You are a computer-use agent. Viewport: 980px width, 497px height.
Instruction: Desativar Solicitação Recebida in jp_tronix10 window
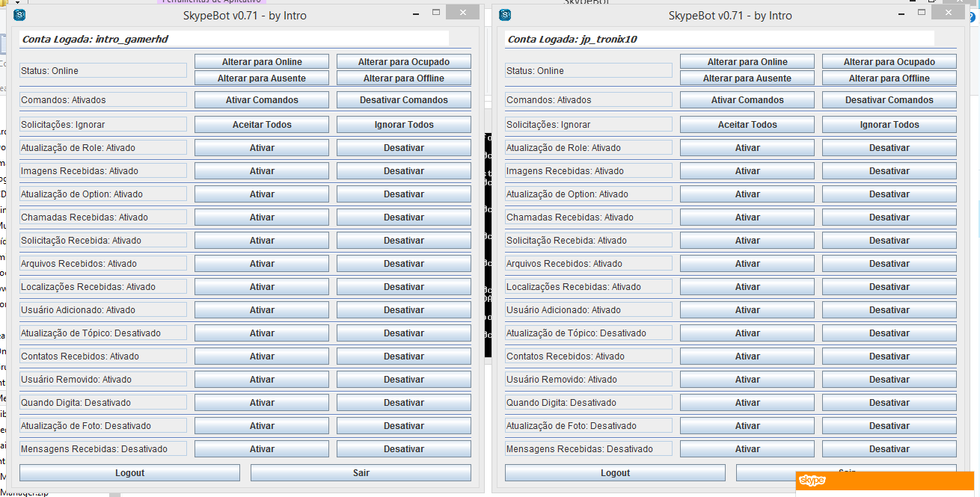(x=889, y=240)
